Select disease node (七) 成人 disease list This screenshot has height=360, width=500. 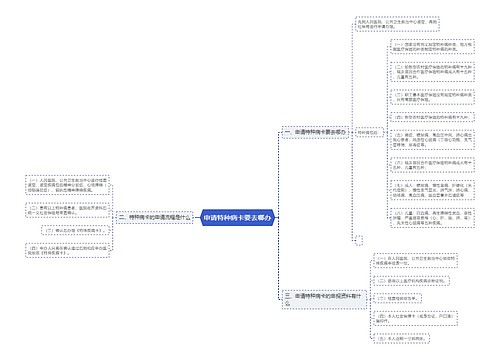pos(432,190)
